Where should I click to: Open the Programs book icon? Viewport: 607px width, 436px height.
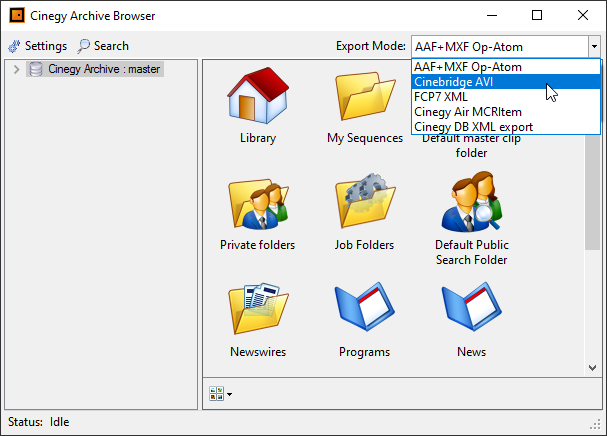[365, 307]
